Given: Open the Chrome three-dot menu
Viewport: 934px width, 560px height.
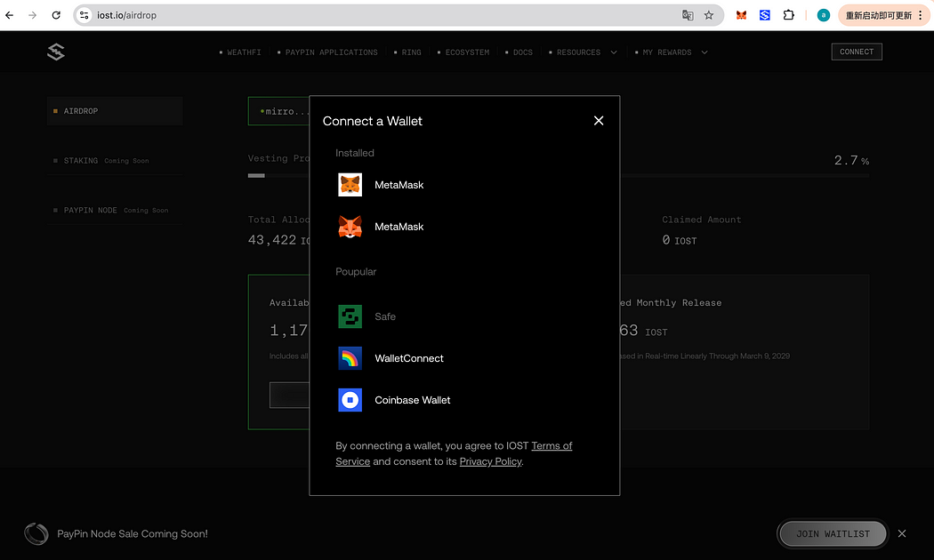Looking at the screenshot, I should [x=921, y=15].
